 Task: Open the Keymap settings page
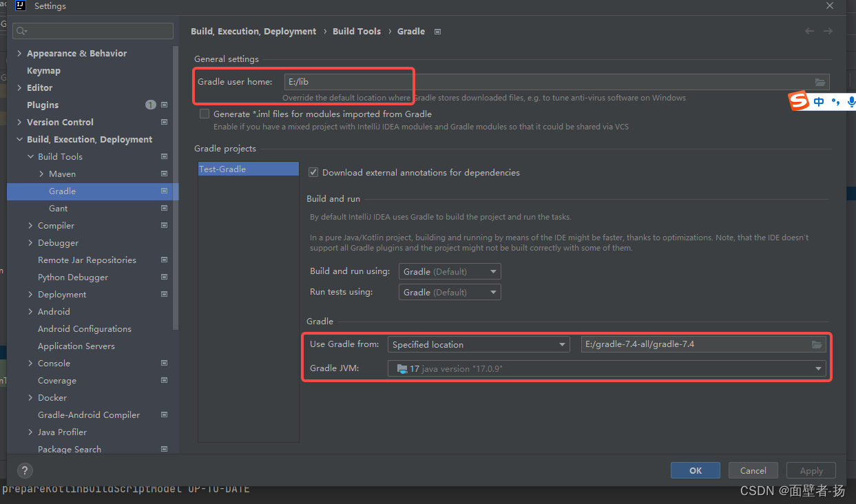click(43, 70)
